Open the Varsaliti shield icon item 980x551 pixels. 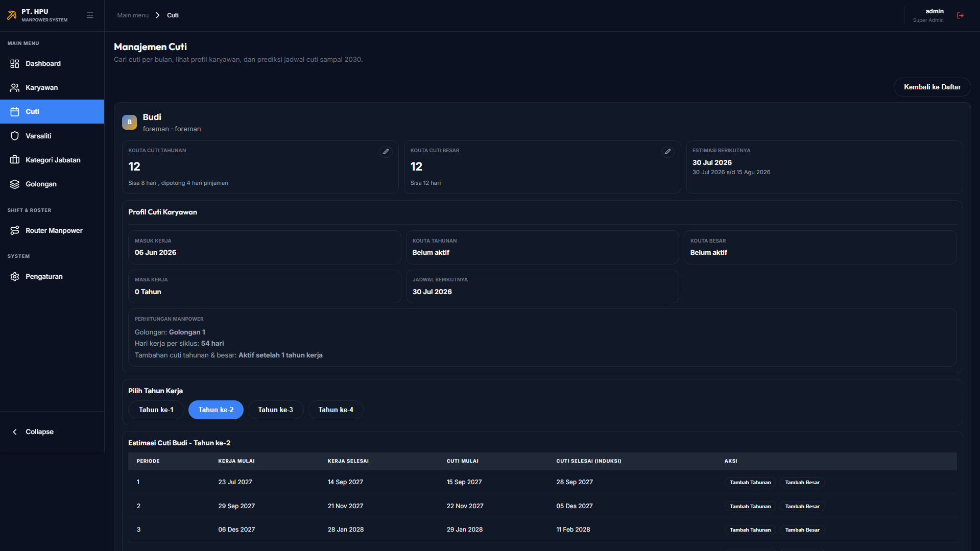tap(15, 136)
